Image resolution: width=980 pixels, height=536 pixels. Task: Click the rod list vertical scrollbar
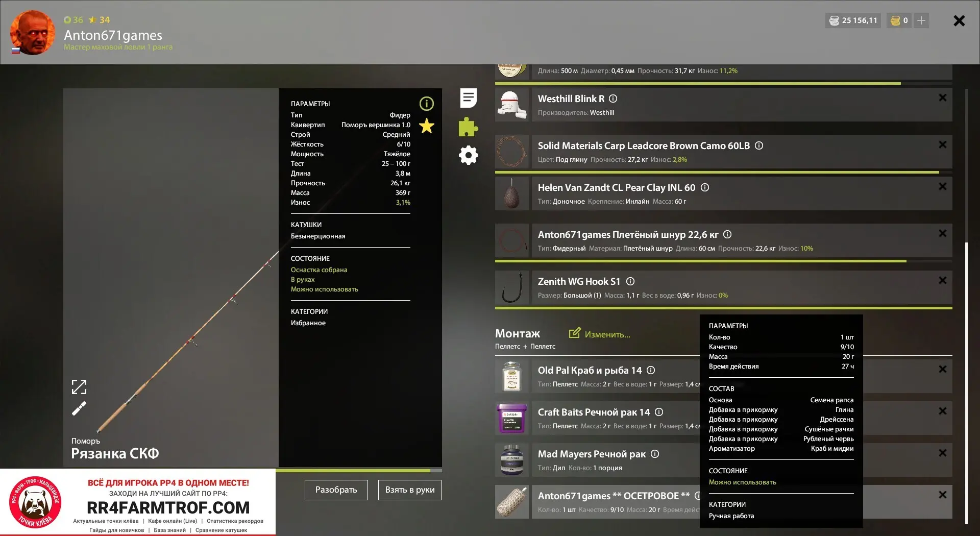tap(966, 383)
